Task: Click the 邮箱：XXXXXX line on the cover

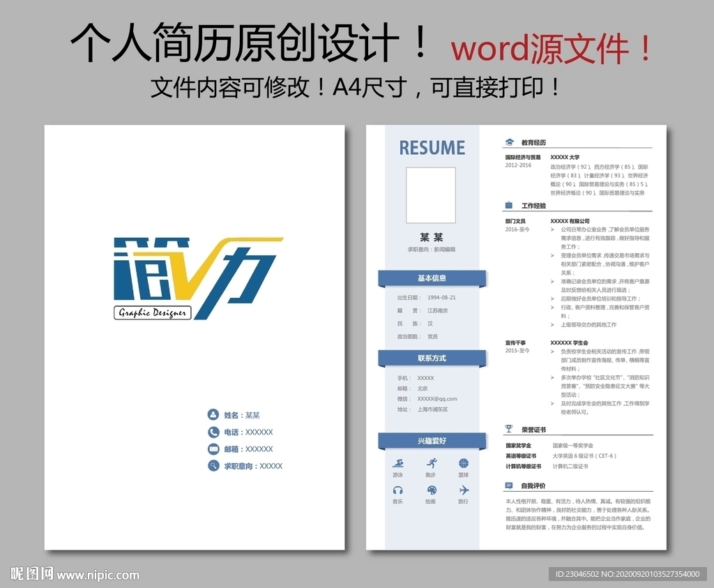Action: click(x=248, y=449)
